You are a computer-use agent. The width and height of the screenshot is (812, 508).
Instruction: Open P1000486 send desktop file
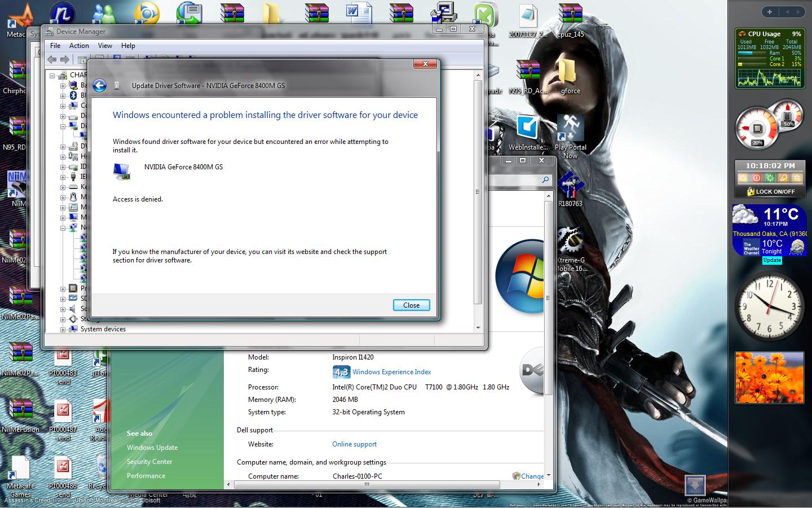[x=63, y=476]
